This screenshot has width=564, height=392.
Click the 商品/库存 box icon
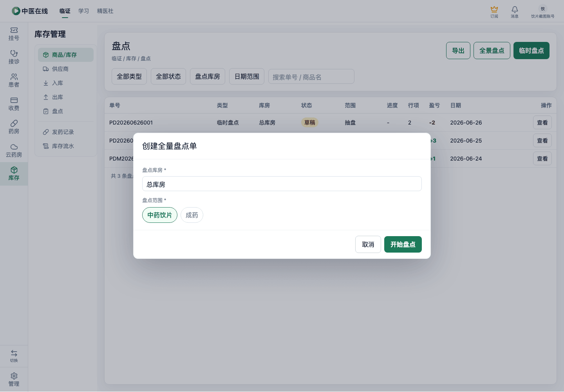click(x=46, y=55)
